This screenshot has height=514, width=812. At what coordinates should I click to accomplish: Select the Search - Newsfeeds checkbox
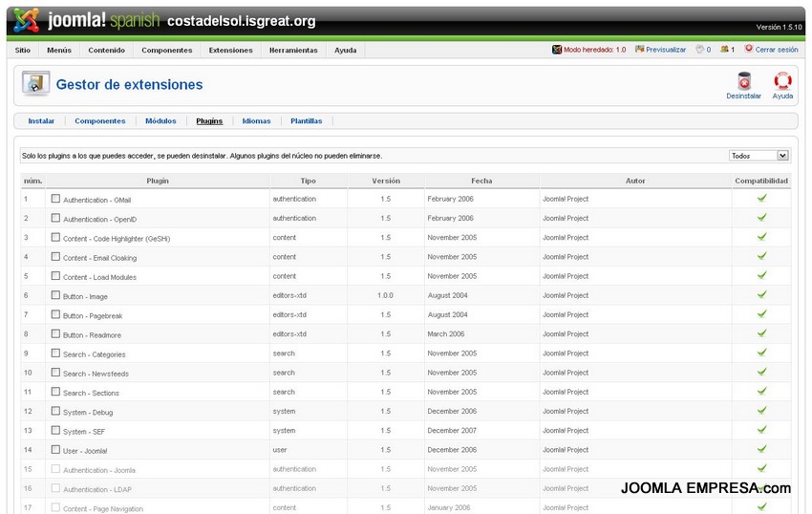click(56, 372)
